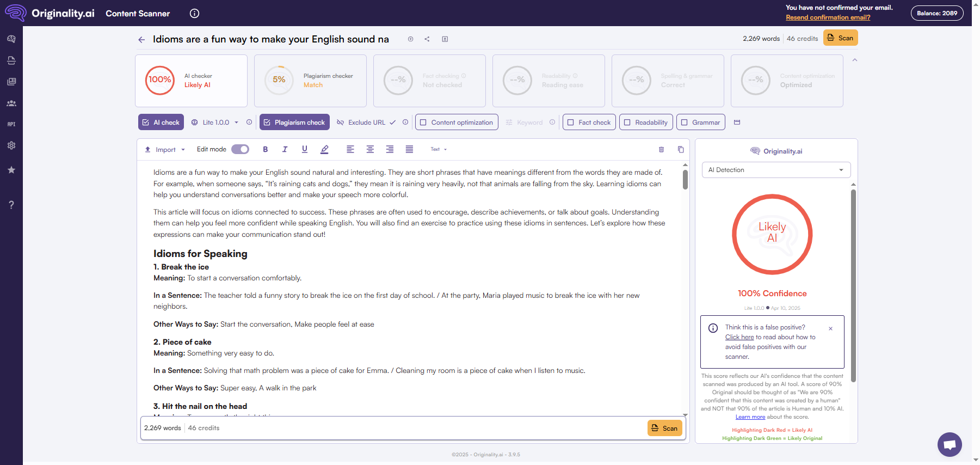
Task: Select the AI checker Likely AI card
Action: pos(191,81)
